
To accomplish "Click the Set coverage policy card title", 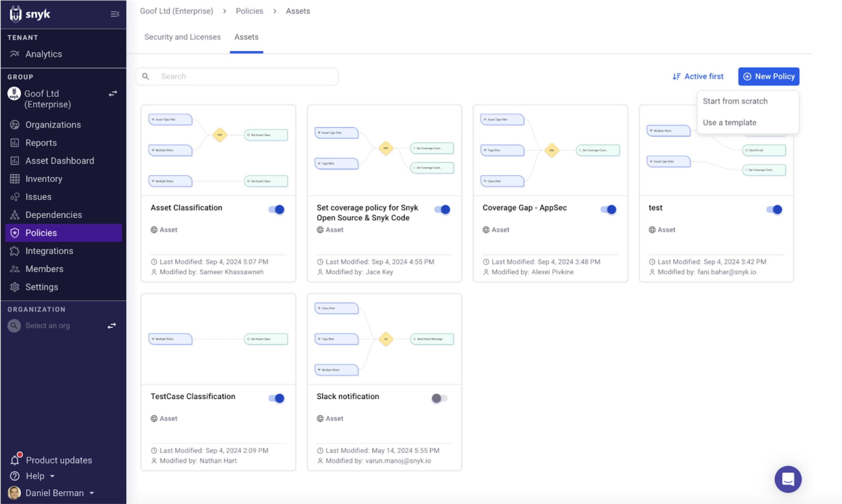I will [367, 213].
